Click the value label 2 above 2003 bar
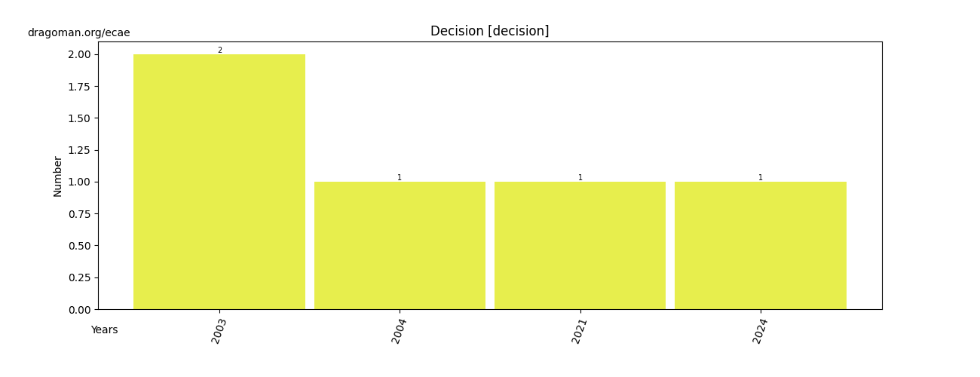This screenshot has width=980, height=377. click(219, 51)
